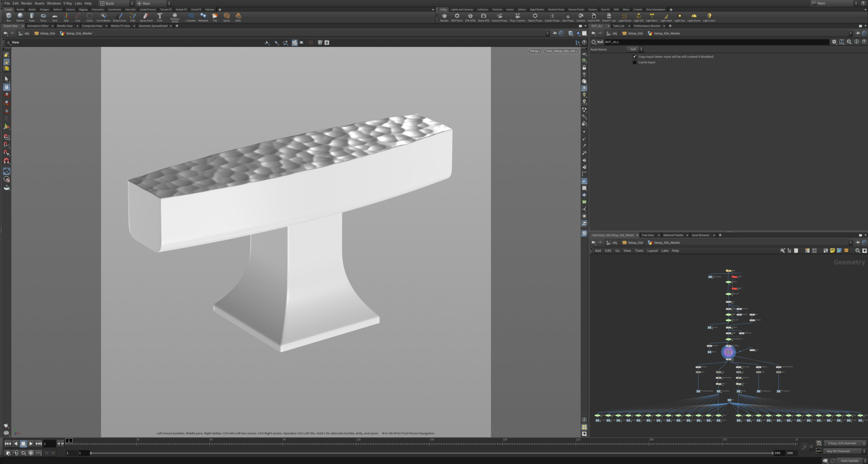Open the Render menu
868x464 pixels.
click(x=27, y=3)
